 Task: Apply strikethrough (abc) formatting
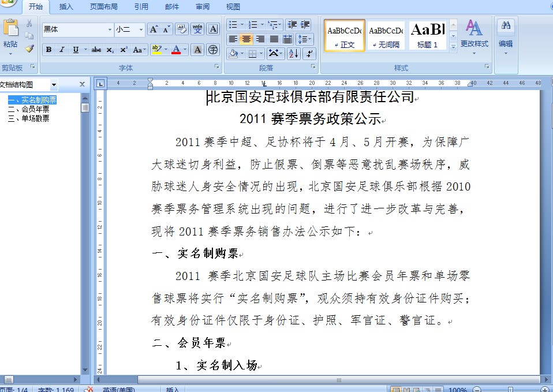96,50
